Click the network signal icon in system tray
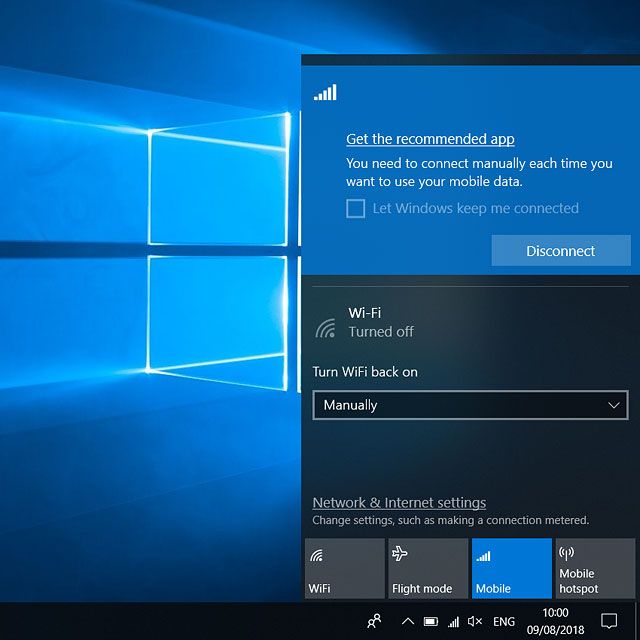This screenshot has width=640, height=640. [453, 621]
